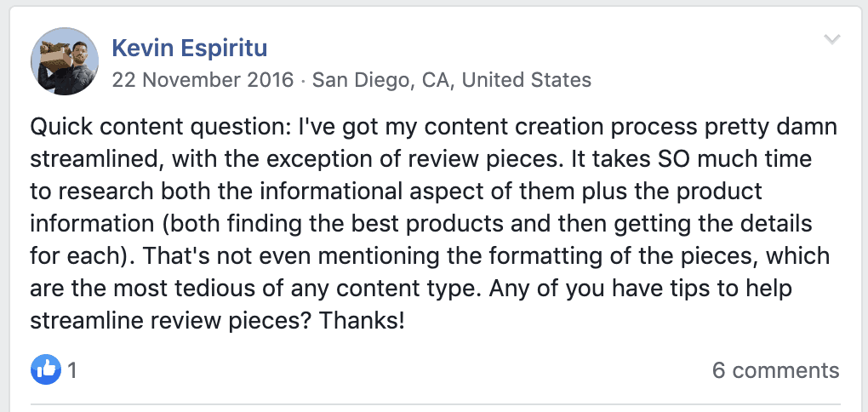
Task: Click the blue thumbs-up like icon
Action: [44, 370]
